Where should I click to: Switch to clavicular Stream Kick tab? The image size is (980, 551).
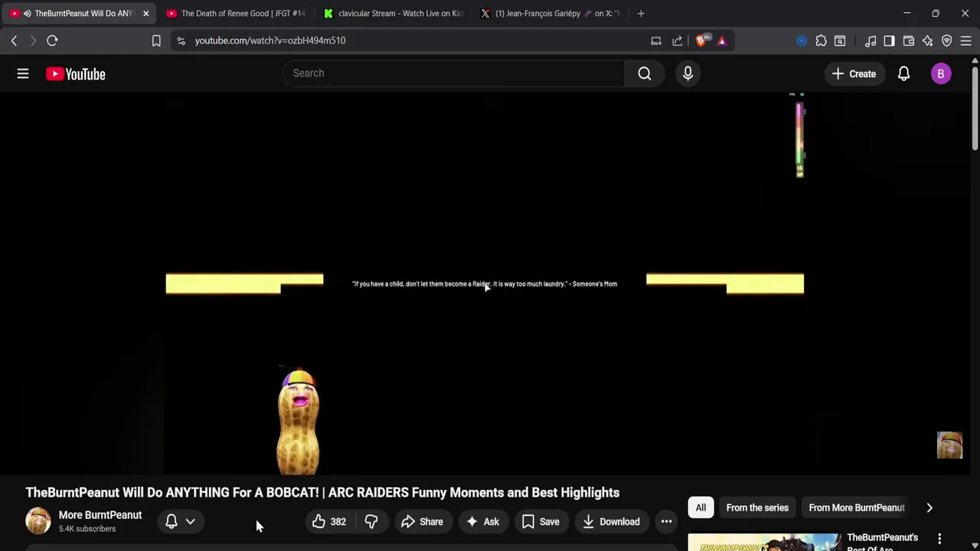coord(394,13)
